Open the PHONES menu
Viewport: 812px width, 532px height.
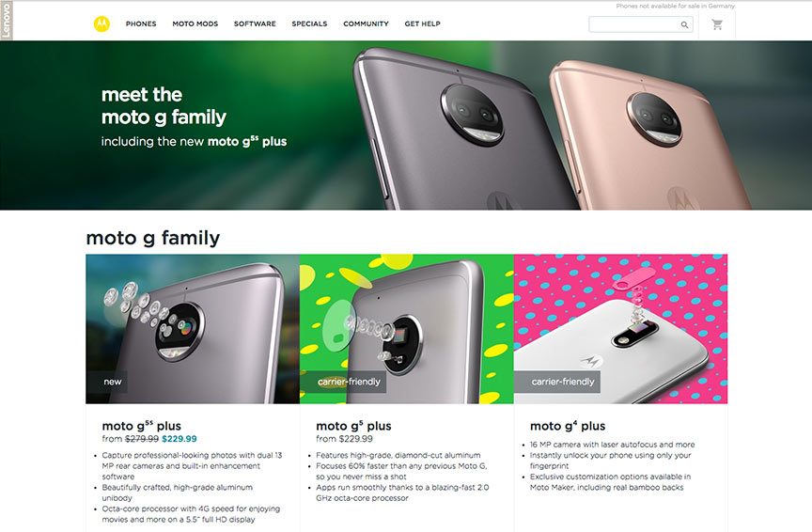coord(141,23)
